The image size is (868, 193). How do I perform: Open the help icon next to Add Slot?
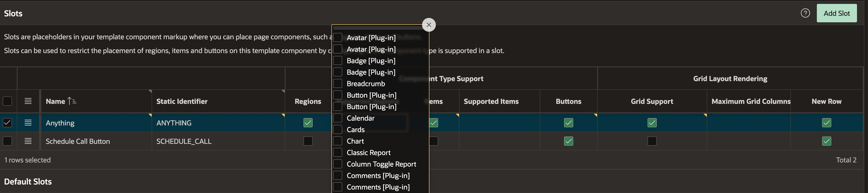pyautogui.click(x=805, y=13)
